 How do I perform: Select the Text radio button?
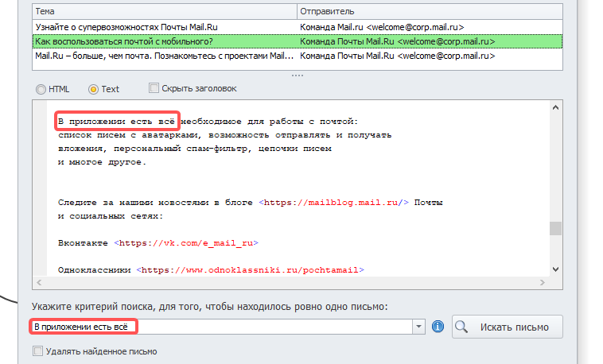[x=93, y=89]
